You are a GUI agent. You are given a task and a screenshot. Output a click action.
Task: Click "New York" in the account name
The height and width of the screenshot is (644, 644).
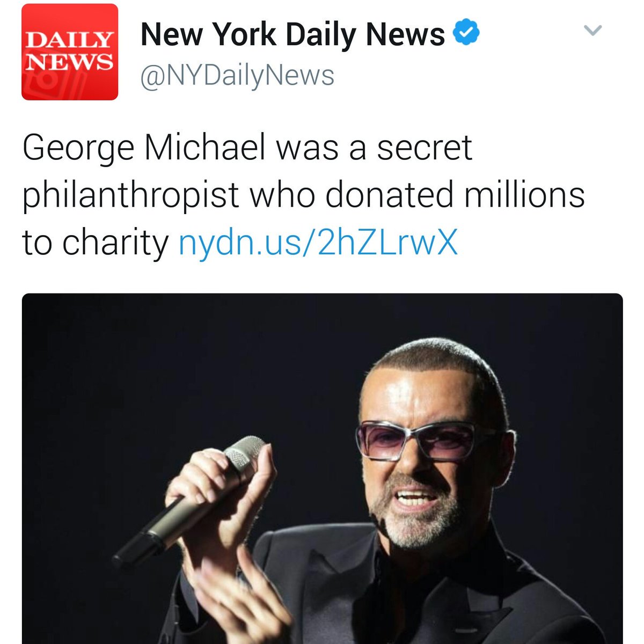click(207, 35)
